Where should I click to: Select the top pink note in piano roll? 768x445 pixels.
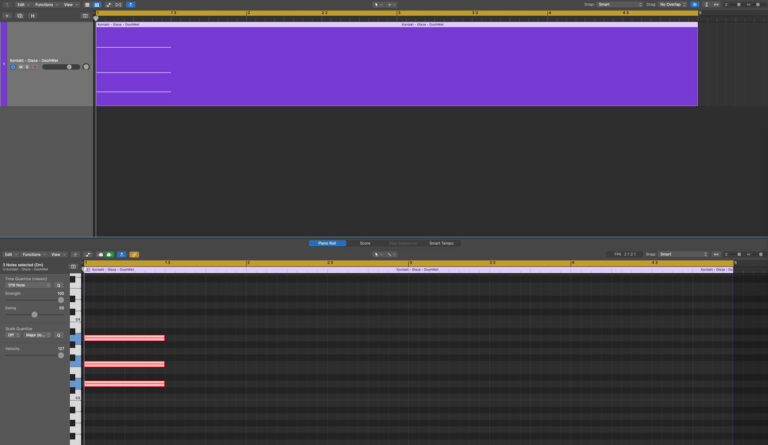[124, 338]
